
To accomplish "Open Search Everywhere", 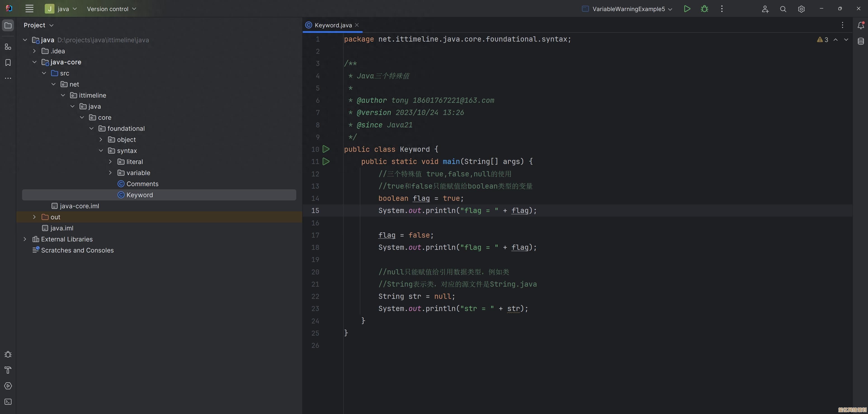I will (783, 9).
